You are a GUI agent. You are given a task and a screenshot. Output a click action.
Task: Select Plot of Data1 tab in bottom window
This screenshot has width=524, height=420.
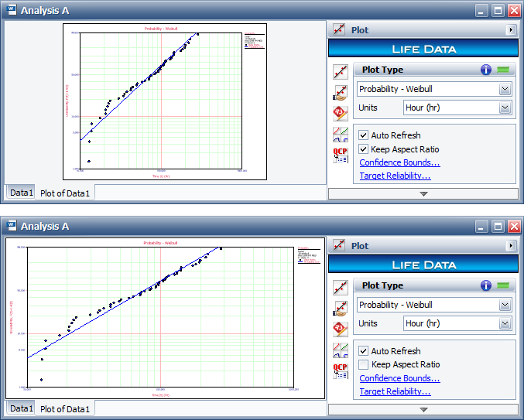tap(65, 408)
